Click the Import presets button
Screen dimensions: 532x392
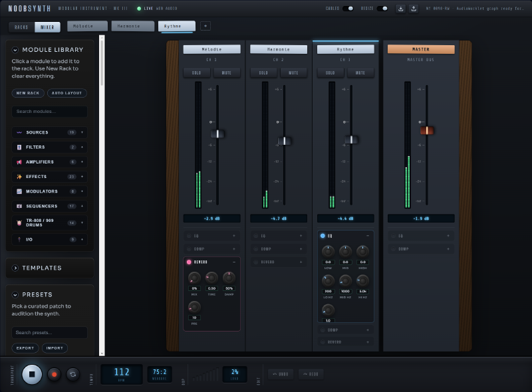point(55,348)
